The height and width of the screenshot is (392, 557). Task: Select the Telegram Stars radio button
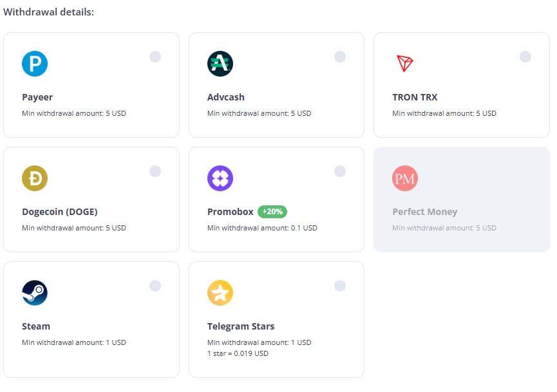tap(340, 286)
